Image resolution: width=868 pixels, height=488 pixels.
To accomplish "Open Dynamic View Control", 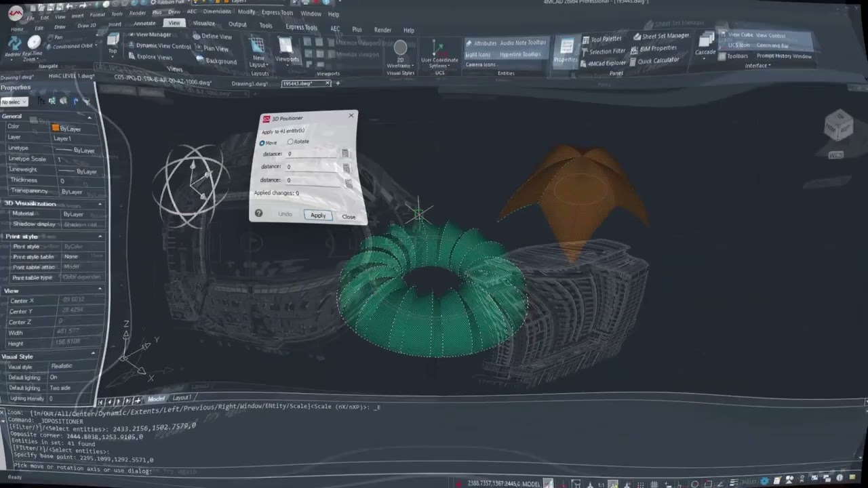I will 159,46.
